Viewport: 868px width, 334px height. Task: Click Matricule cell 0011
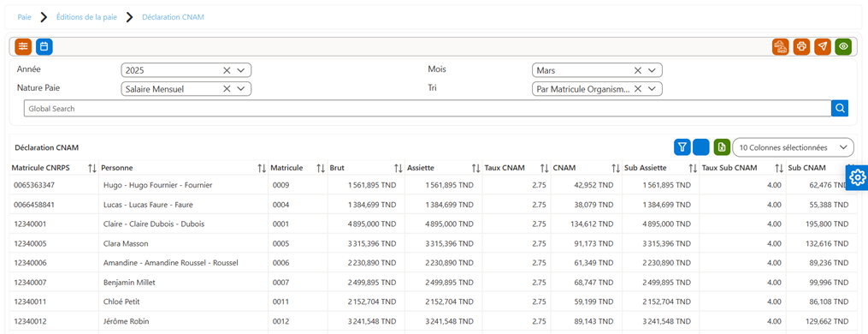(280, 301)
